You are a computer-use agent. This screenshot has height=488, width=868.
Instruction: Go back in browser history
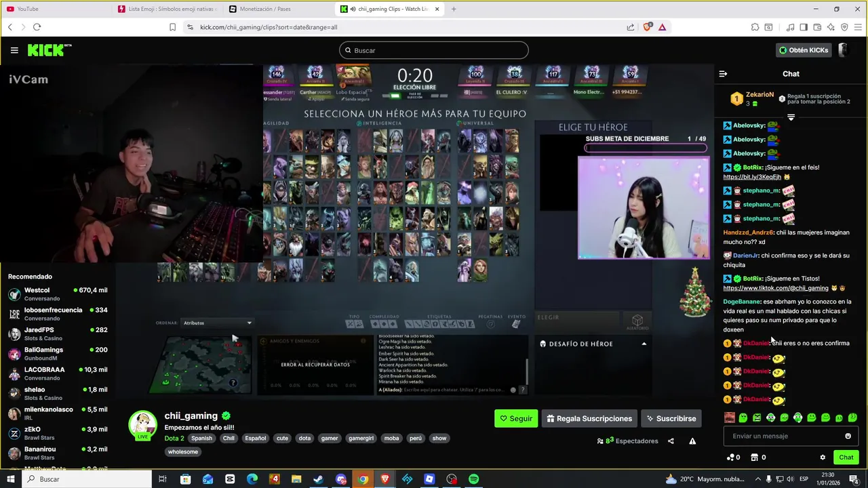[10, 27]
